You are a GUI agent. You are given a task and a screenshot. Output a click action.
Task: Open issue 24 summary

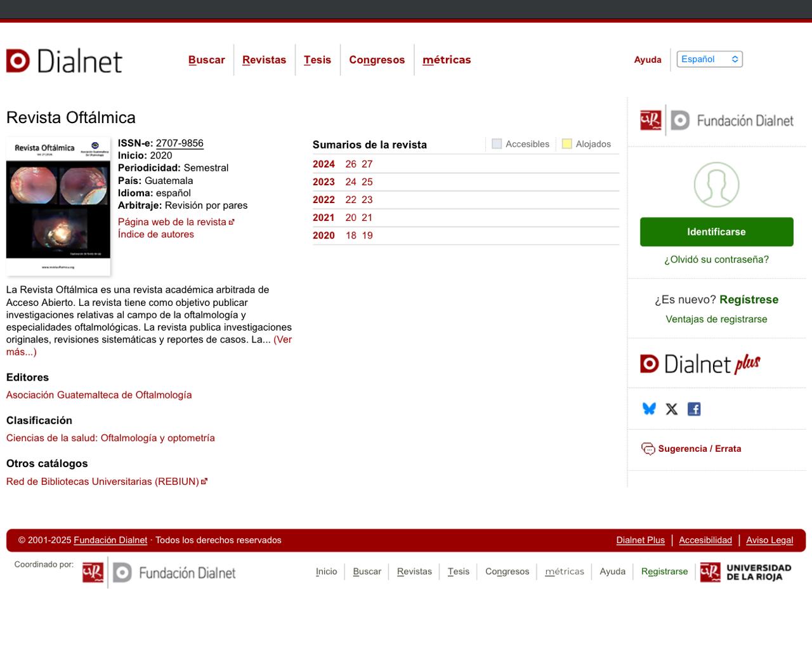click(351, 182)
